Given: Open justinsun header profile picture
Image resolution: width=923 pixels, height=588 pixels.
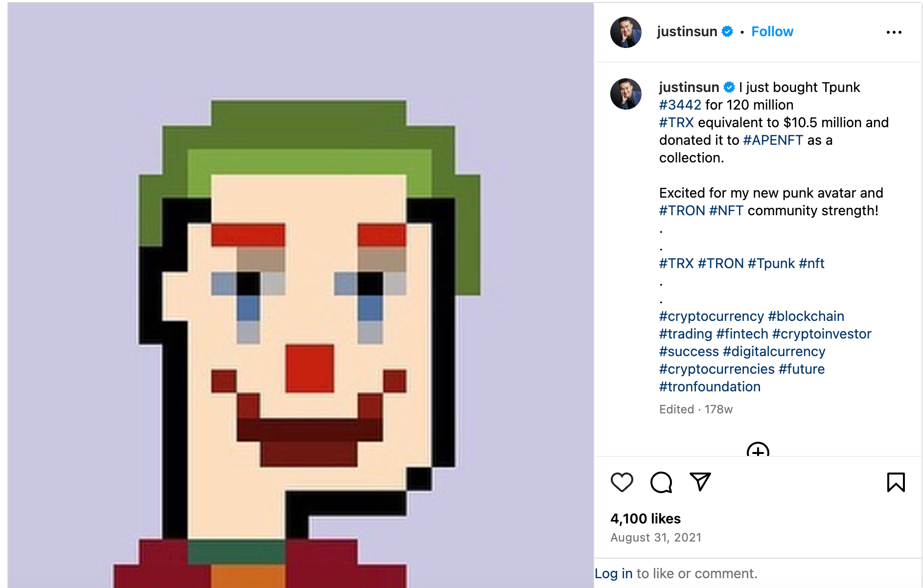Looking at the screenshot, I should click(x=625, y=32).
